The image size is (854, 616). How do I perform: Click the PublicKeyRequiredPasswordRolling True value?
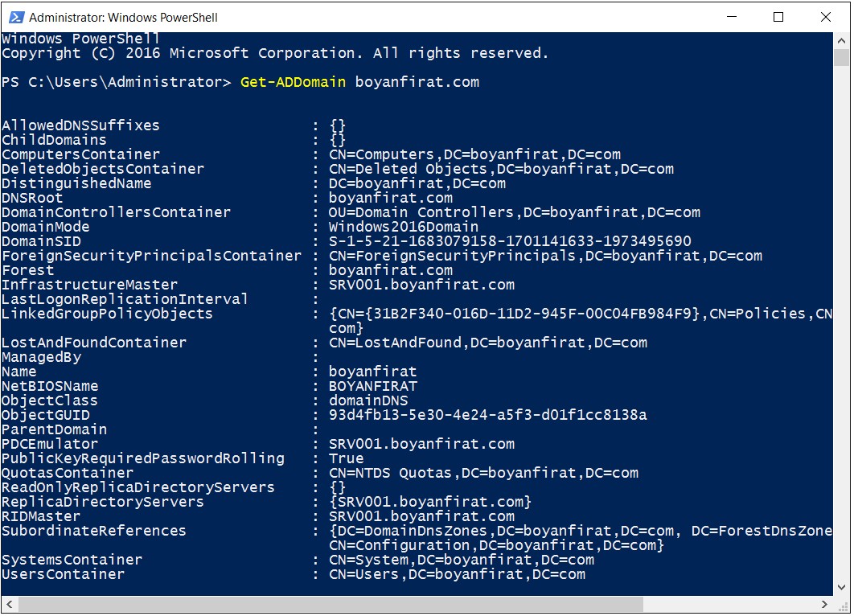346,458
